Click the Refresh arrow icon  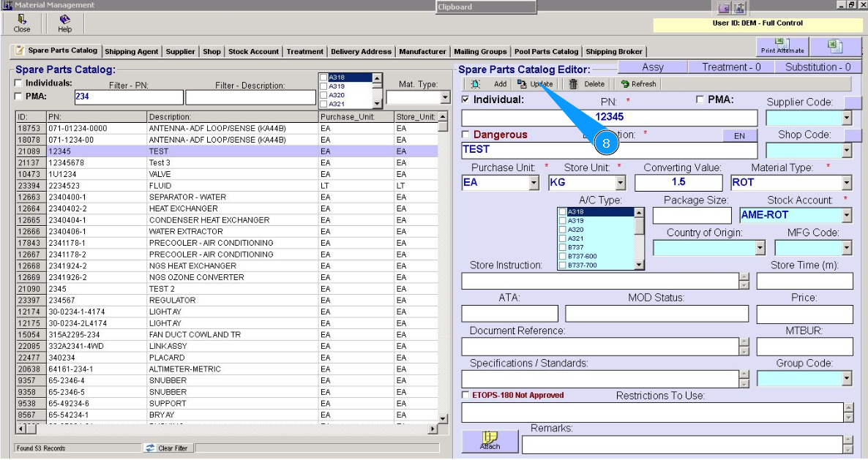(x=625, y=84)
